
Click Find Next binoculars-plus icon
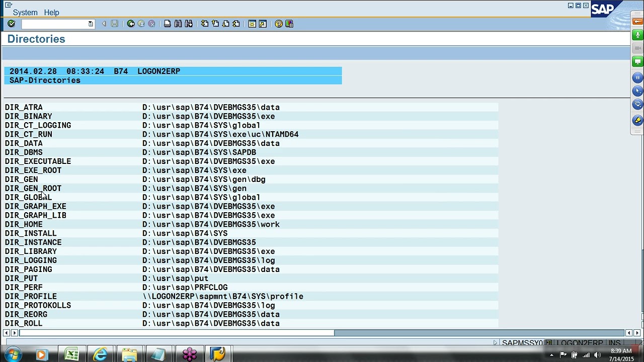click(189, 24)
